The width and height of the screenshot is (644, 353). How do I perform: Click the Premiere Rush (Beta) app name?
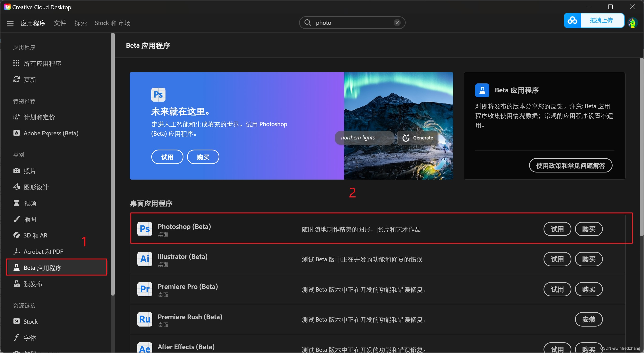(x=190, y=317)
